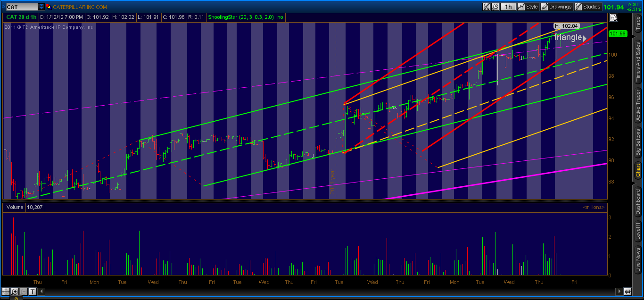
Task: Open the Drawings menu
Action: coord(556,7)
